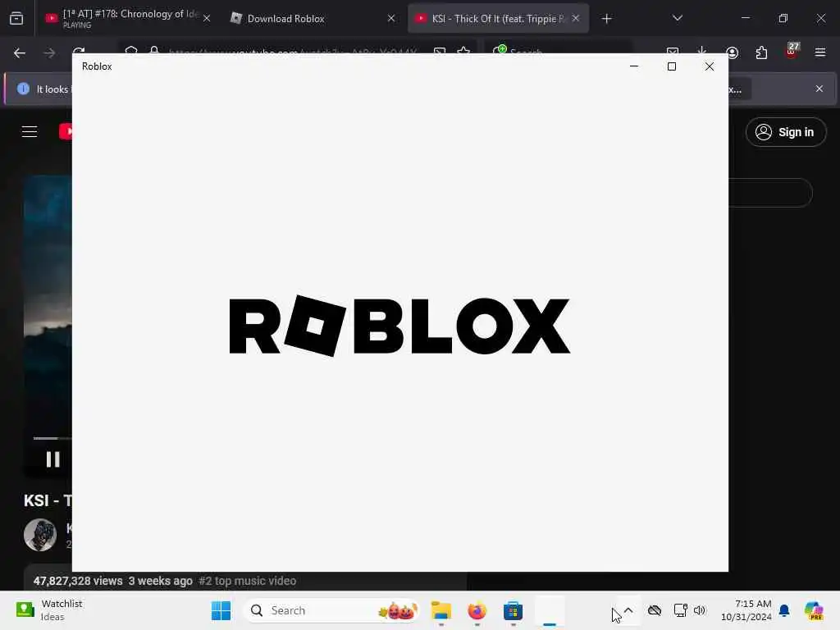The height and width of the screenshot is (630, 840).
Task: Switch to the Chronology of Ideas playing tab
Action: pos(128,18)
